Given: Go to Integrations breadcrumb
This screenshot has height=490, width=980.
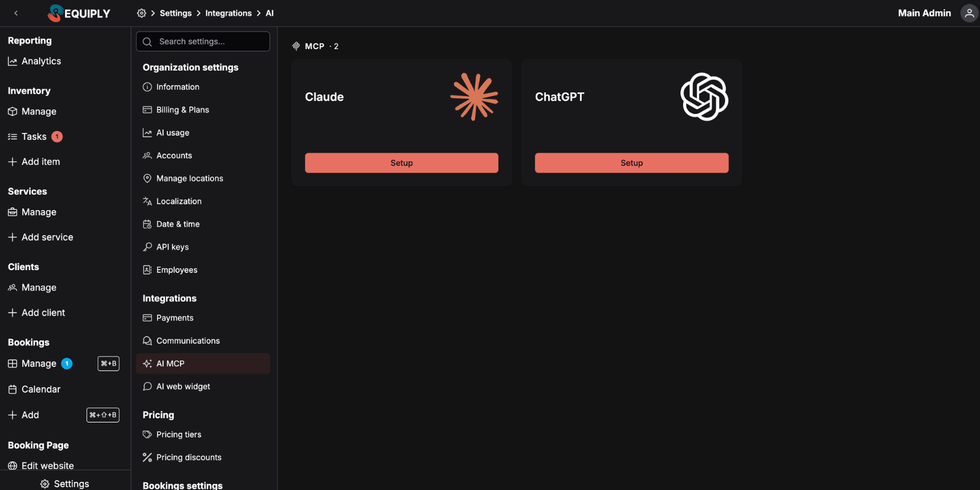Looking at the screenshot, I should (228, 13).
